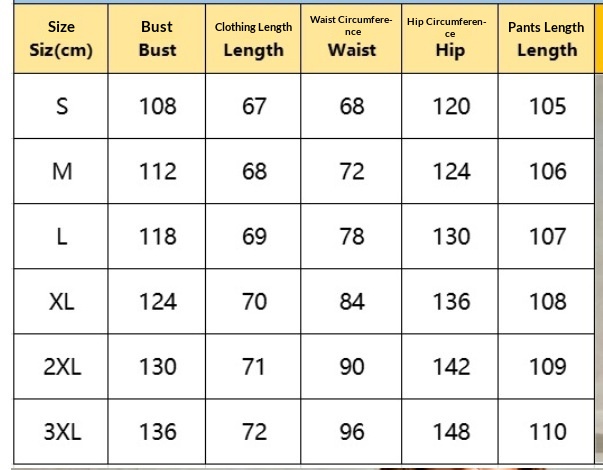Select the Pants Length header cell
This screenshot has height=470, width=603.
[x=546, y=39]
